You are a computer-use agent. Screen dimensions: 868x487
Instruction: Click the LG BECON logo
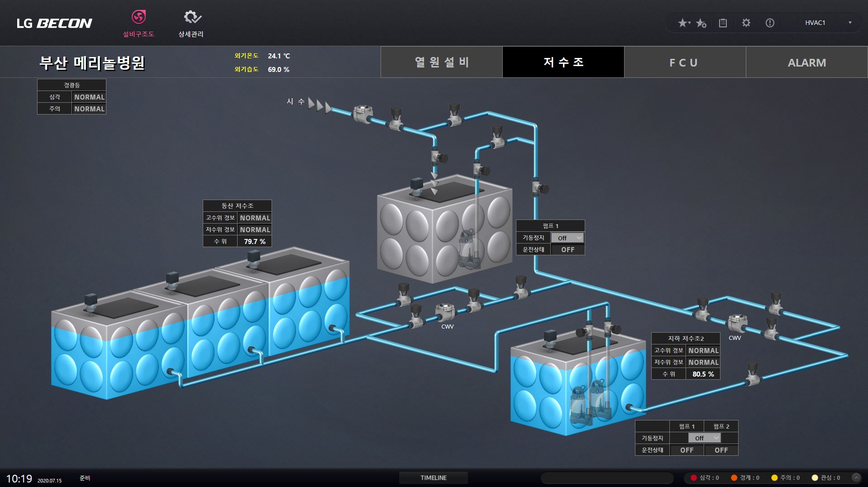coord(54,23)
